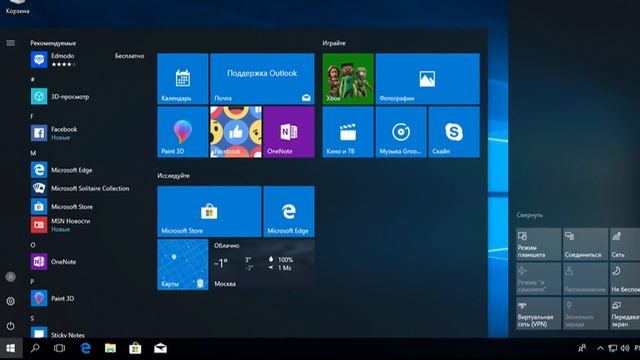This screenshot has height=360, width=640.
Task: Launch Microsoft Edge from the app list
Action: point(87,170)
